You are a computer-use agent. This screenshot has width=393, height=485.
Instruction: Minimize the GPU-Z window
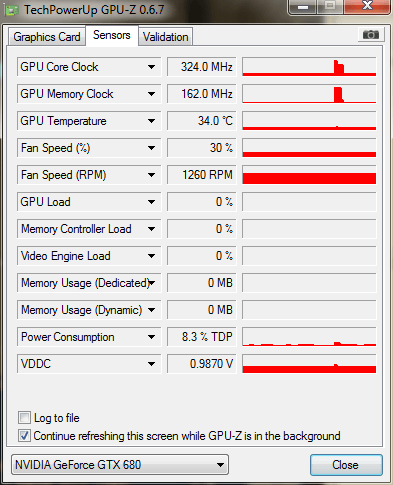[303, 7]
